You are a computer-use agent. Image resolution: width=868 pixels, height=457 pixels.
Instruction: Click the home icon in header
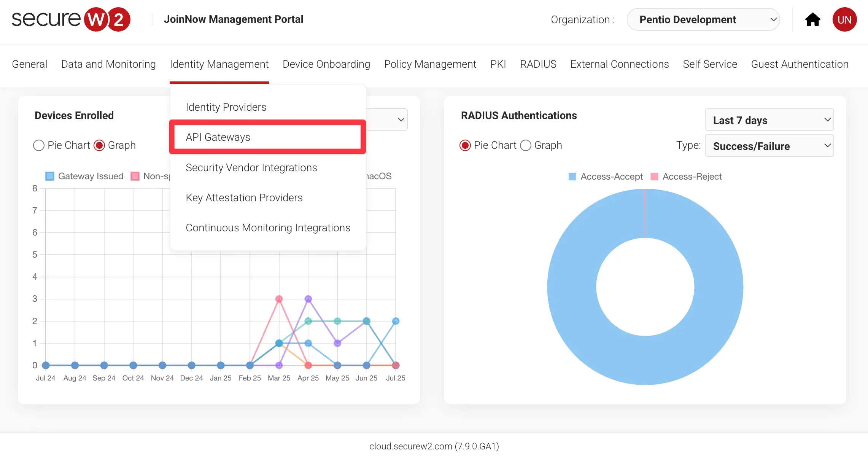(812, 19)
